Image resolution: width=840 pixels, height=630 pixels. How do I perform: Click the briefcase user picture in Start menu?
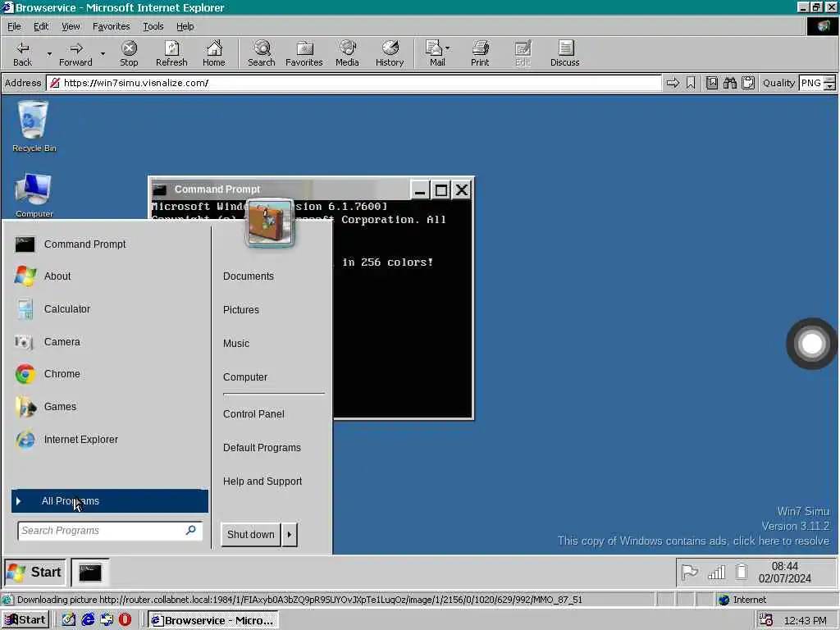tap(270, 223)
